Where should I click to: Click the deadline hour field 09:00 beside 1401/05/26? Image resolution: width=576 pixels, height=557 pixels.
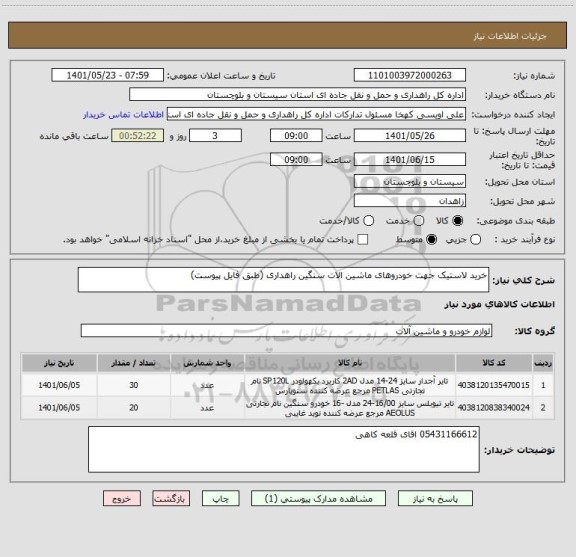pos(296,136)
